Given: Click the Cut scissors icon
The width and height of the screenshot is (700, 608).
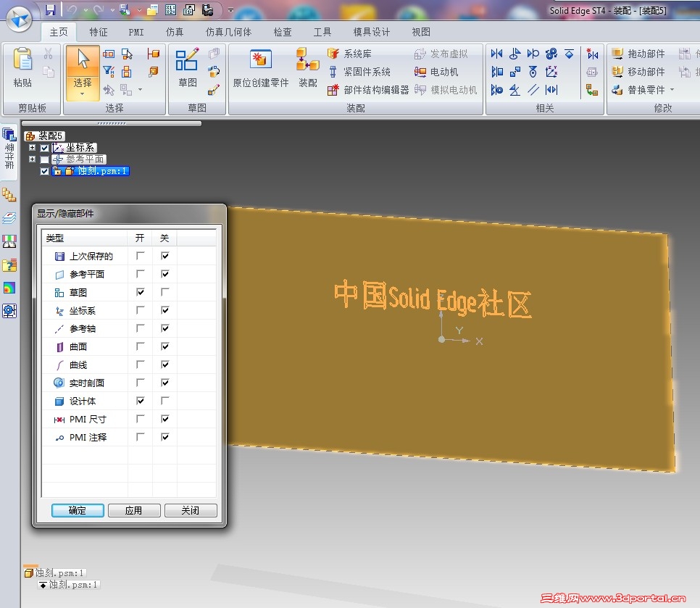Looking at the screenshot, I should click(x=49, y=54).
